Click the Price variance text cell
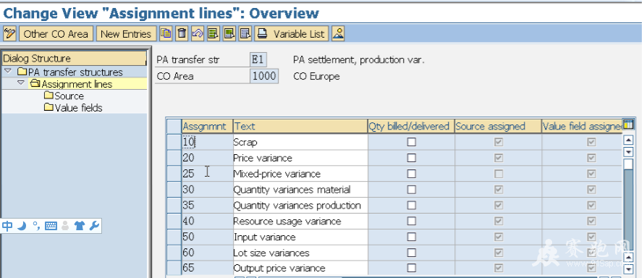644x278 pixels. tap(300, 158)
